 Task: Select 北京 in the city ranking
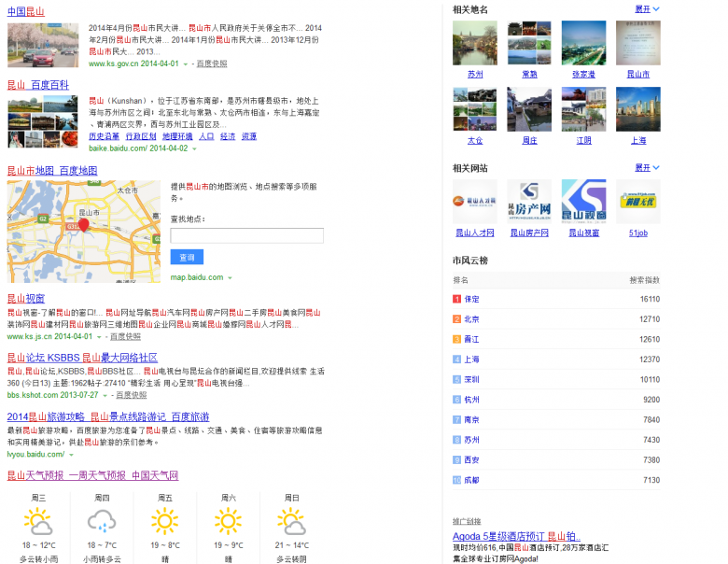pos(471,319)
